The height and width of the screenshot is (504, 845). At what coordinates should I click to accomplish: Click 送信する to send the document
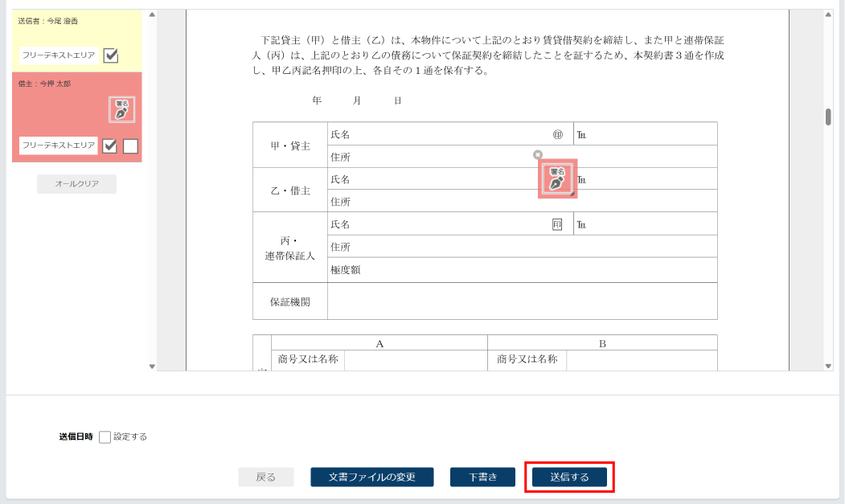[x=569, y=477]
